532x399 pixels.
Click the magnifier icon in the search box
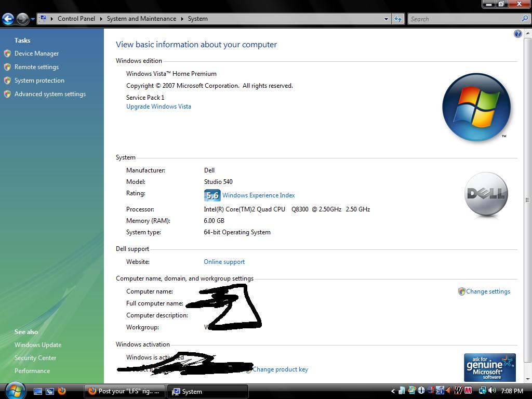coord(525,19)
